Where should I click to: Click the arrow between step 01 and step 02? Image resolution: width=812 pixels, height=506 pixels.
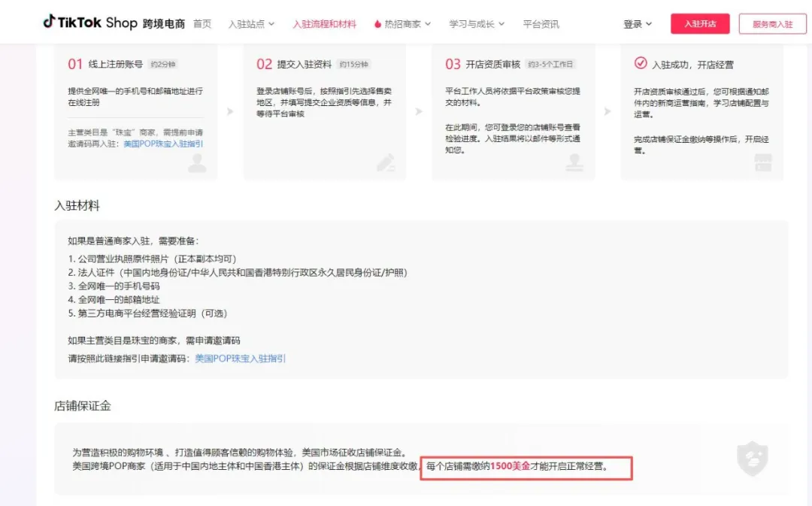coord(229,111)
